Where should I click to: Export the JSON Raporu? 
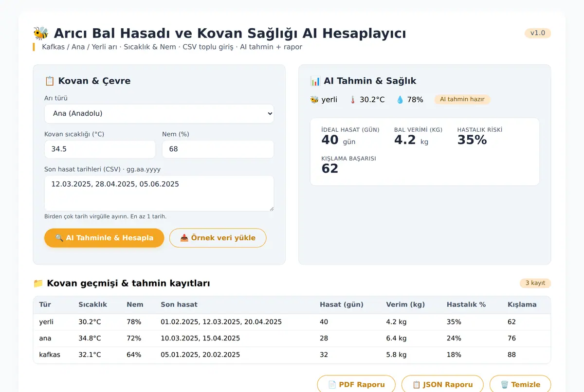pos(442,384)
